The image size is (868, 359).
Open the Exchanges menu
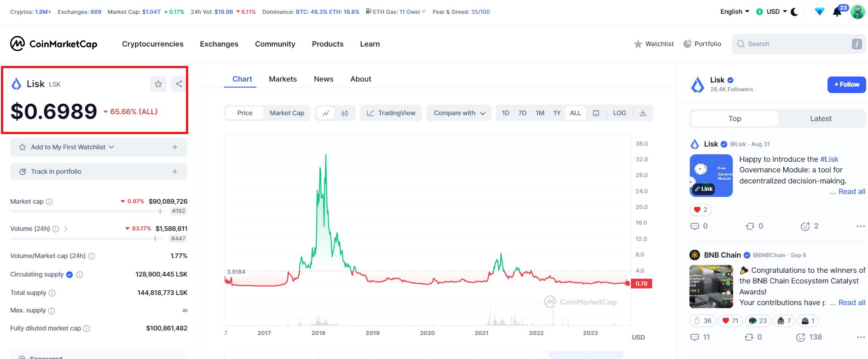click(219, 44)
